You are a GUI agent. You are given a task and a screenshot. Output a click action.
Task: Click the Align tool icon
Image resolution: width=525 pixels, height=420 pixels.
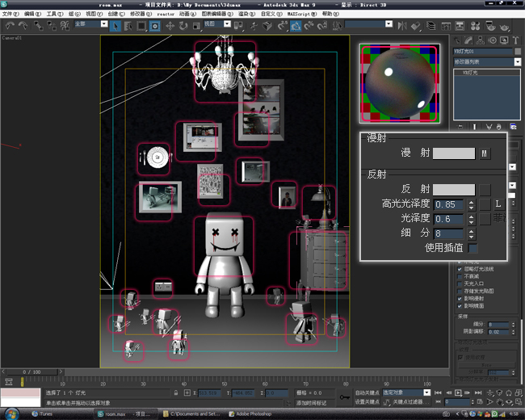pos(415,26)
